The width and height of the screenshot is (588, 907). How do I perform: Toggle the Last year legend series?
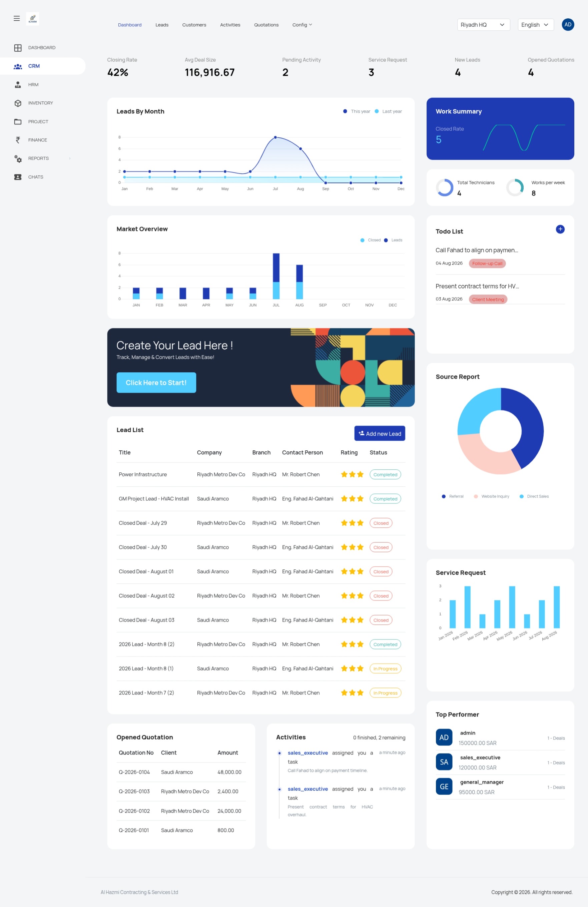pos(388,111)
